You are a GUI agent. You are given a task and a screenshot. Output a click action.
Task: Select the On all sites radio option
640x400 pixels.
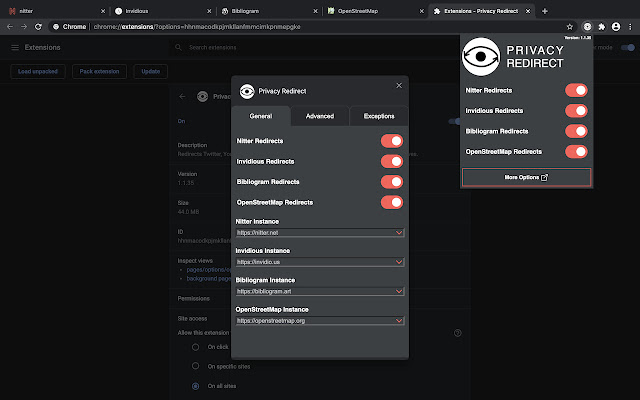(196, 386)
